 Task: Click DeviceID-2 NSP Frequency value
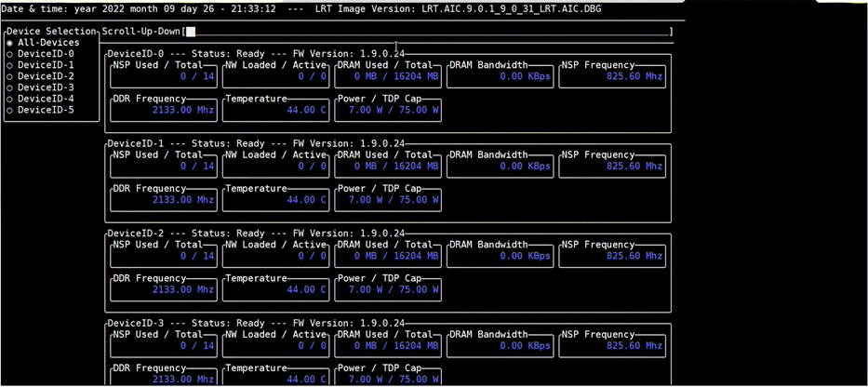tap(634, 256)
